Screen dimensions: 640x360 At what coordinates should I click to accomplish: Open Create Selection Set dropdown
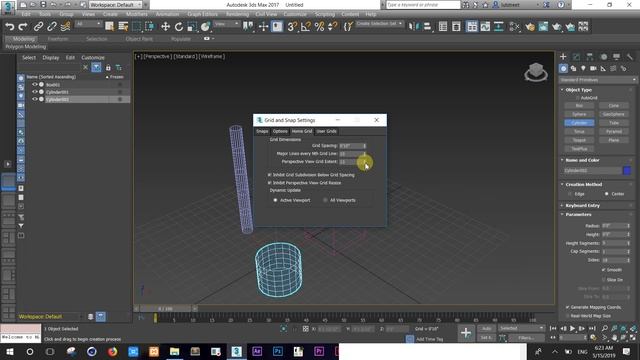click(379, 24)
